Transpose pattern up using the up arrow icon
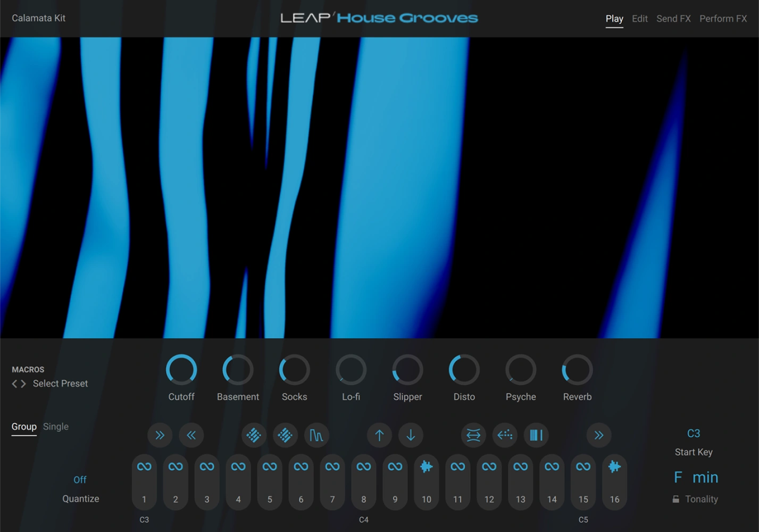The height and width of the screenshot is (532, 759). [x=379, y=435]
